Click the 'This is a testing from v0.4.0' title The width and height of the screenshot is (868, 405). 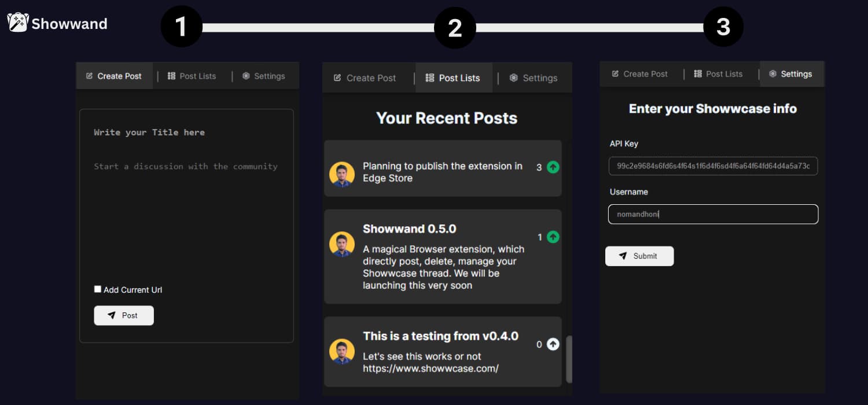click(440, 336)
